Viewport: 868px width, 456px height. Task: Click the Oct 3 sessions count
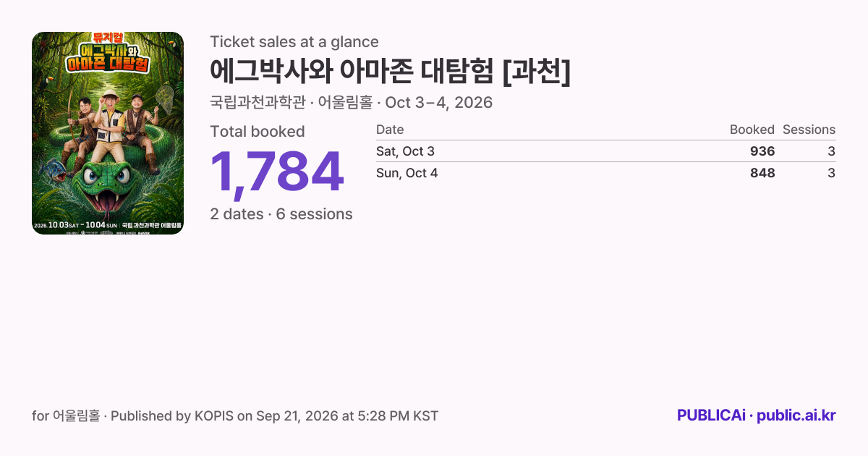[831, 151]
